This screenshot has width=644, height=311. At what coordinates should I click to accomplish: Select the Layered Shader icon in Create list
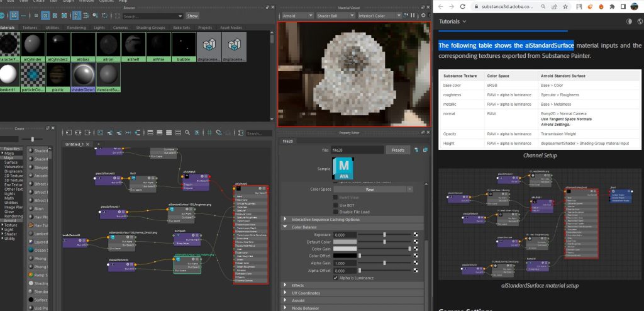tap(31, 242)
